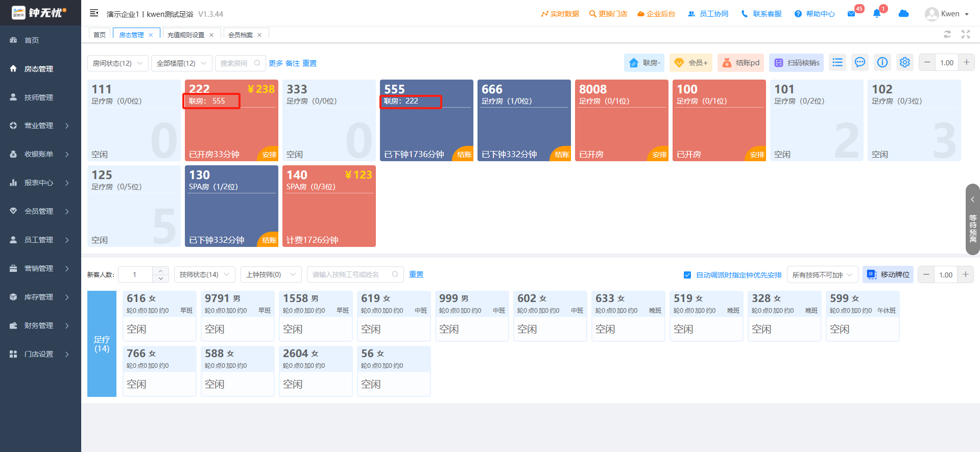980x452 pixels.
Task: Open 所有技师不可加钟 dropdown
Action: click(823, 274)
